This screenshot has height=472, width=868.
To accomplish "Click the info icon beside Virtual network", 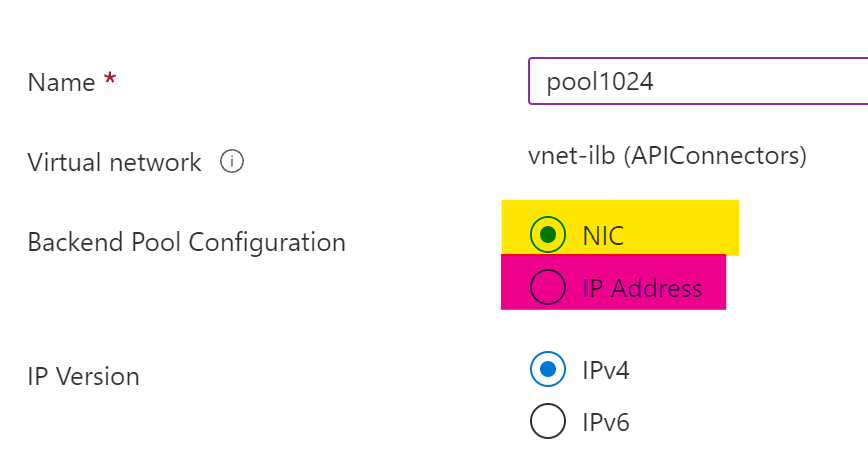I will (232, 161).
